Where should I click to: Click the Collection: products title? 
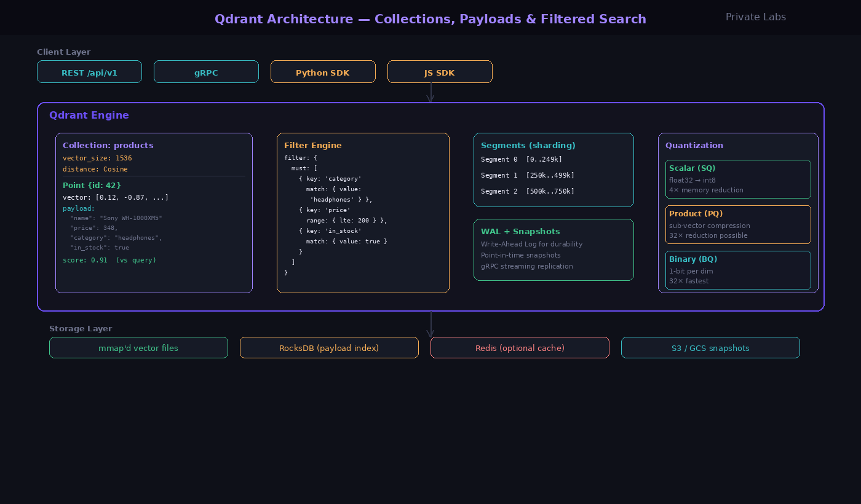coord(108,146)
